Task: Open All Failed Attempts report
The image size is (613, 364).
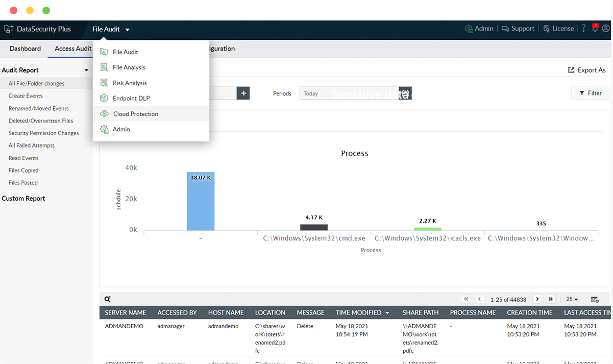Action: click(x=31, y=145)
